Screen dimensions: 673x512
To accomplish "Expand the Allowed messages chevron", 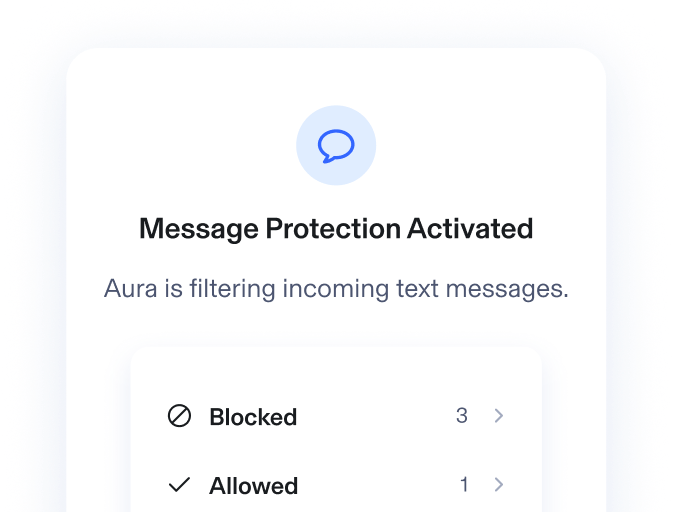I will 498,485.
